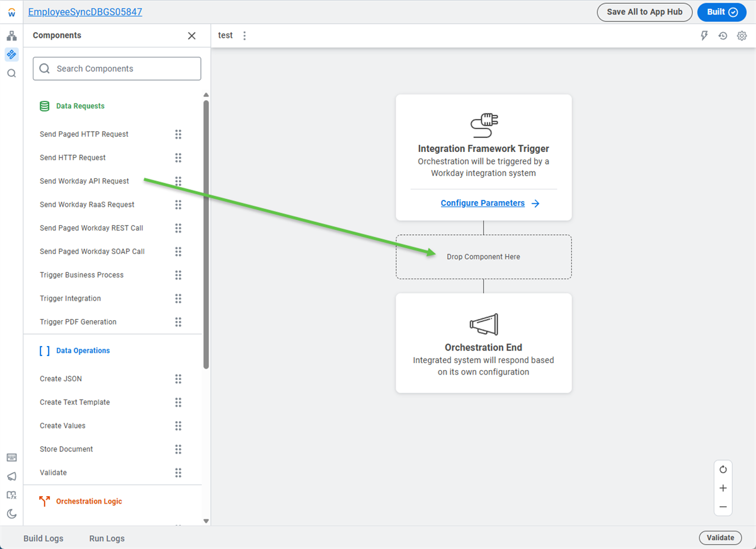Click the components list scroll-down arrow
The image size is (756, 549).
click(x=206, y=521)
